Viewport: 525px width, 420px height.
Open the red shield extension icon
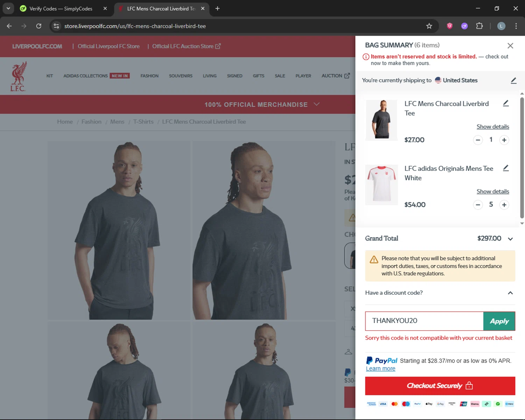coord(450,26)
